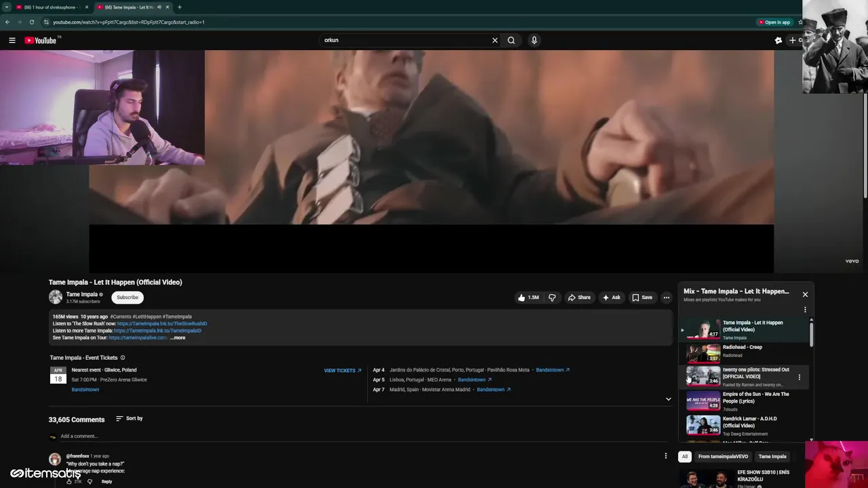This screenshot has height=488, width=868.
Task: Reload the page with the refresh icon
Action: coord(31,22)
